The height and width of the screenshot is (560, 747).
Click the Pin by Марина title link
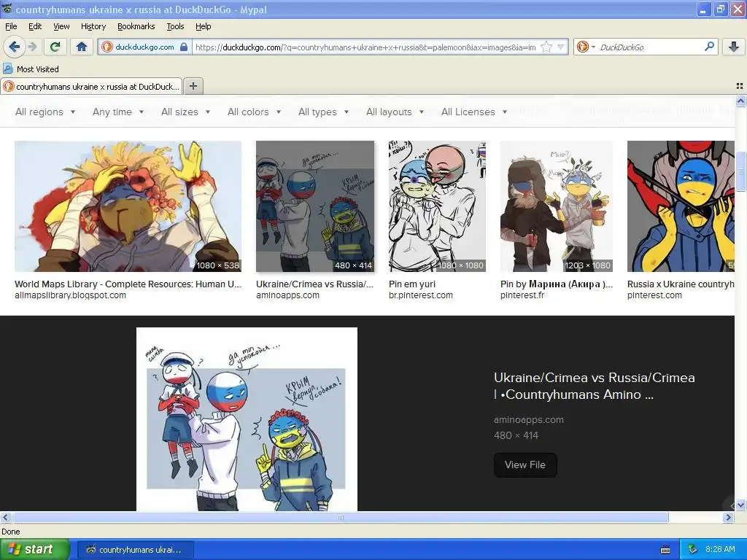coord(557,284)
